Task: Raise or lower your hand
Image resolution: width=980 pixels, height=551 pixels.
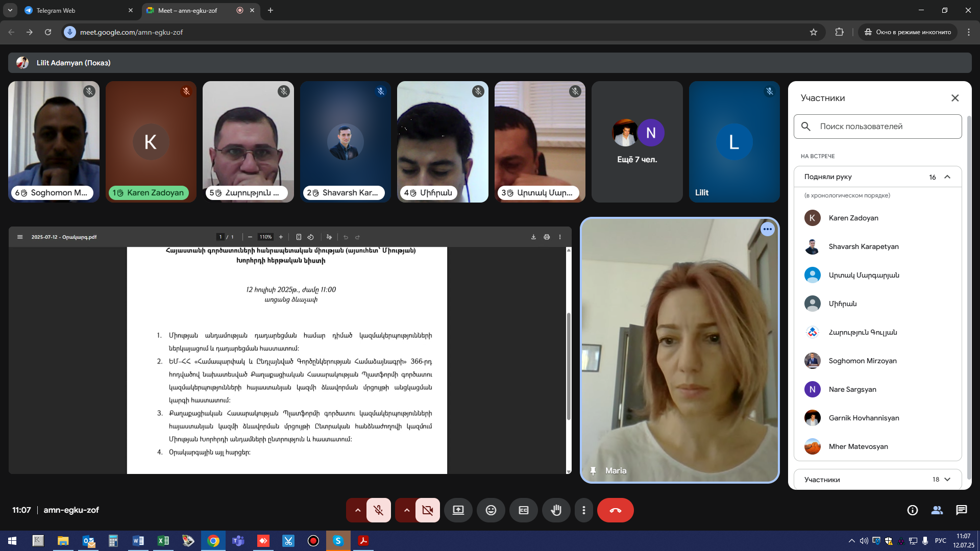Action: pyautogui.click(x=556, y=510)
